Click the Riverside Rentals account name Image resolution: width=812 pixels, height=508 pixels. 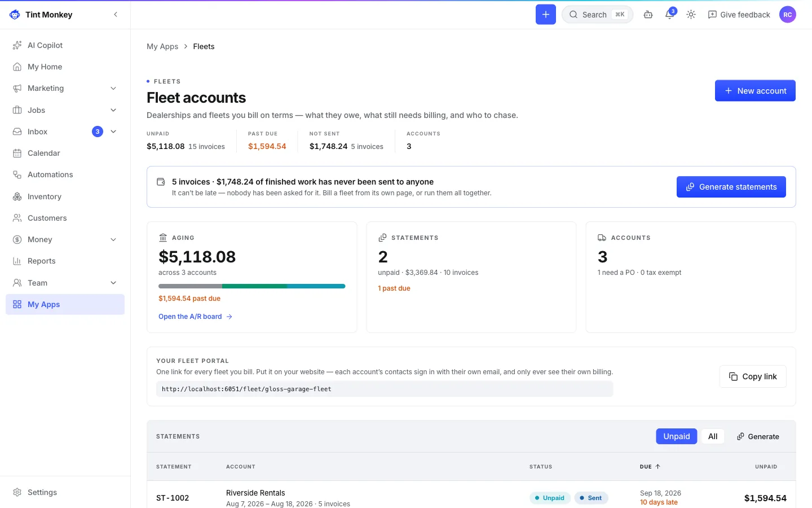(x=255, y=493)
